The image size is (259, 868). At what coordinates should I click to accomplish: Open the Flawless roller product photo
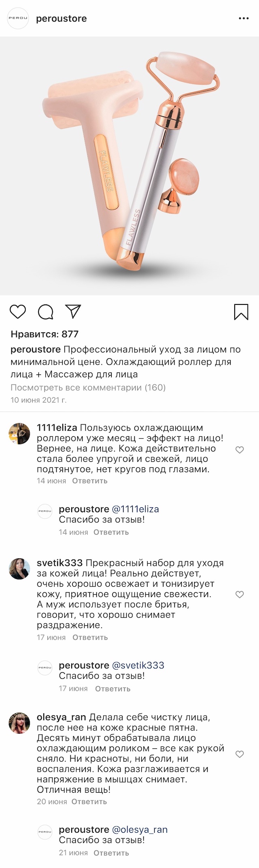tap(129, 166)
